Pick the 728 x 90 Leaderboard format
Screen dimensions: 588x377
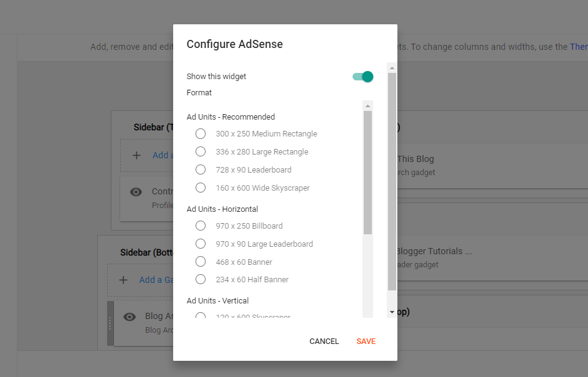point(200,169)
